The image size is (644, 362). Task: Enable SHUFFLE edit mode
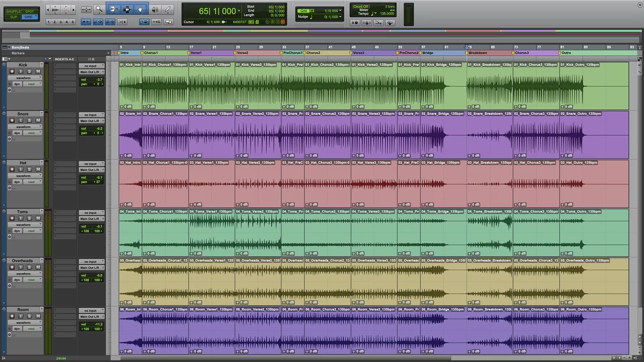pyautogui.click(x=13, y=11)
